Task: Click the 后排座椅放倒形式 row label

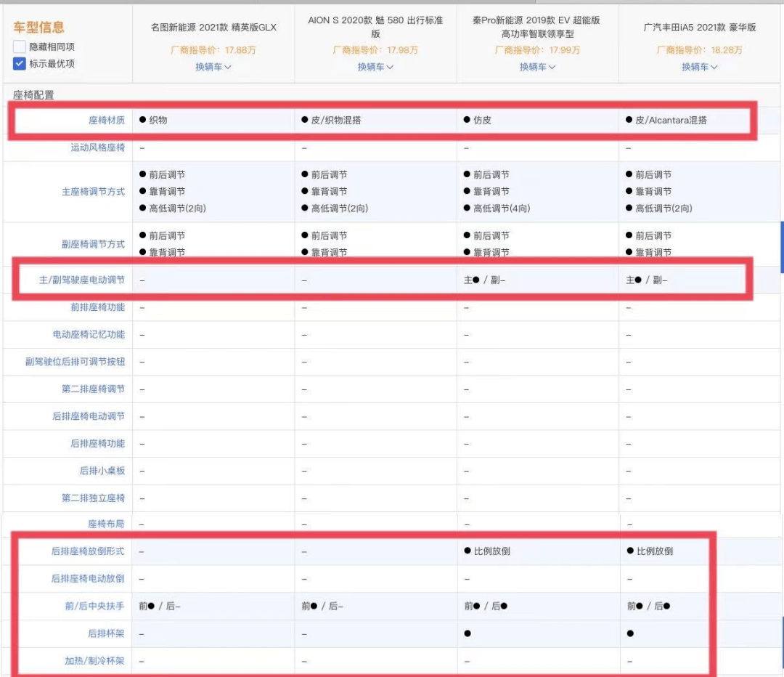Action: (88, 551)
